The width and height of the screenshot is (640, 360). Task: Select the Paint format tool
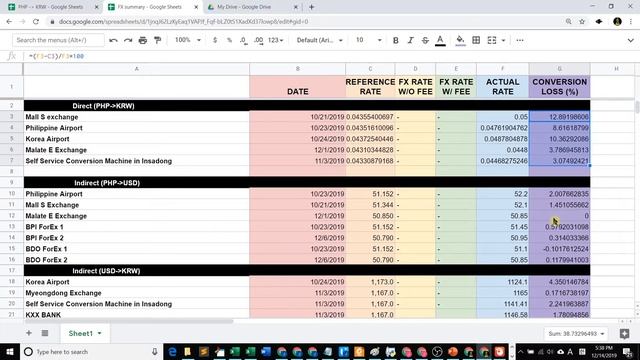(x=157, y=40)
